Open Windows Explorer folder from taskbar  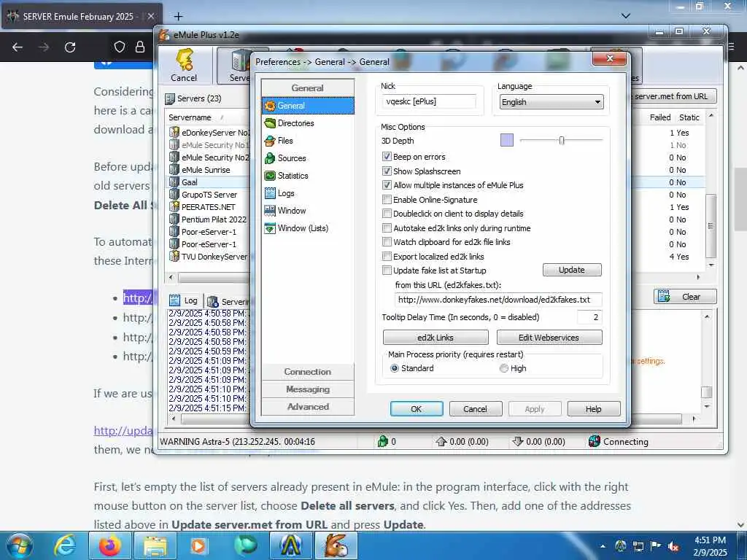(x=155, y=545)
